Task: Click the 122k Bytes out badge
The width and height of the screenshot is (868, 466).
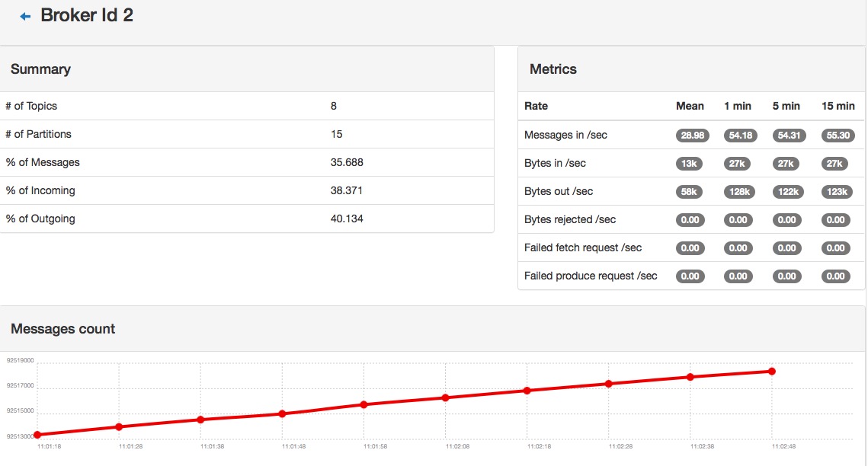Action: coord(787,192)
